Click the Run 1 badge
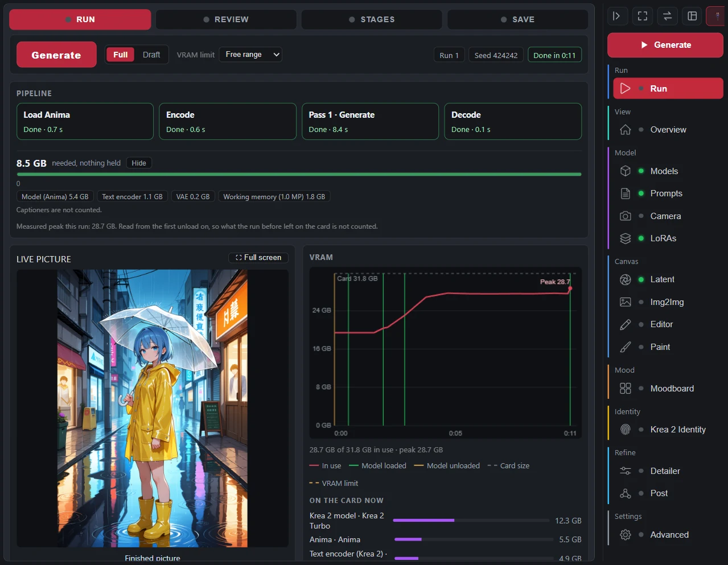Image resolution: width=728 pixels, height=565 pixels. [x=449, y=55]
